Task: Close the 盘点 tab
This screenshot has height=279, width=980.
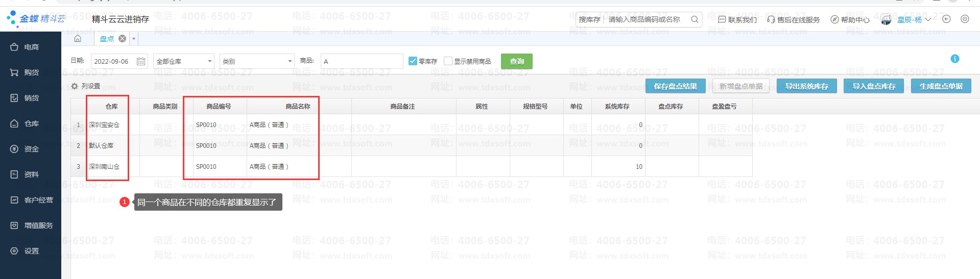Action: [122, 39]
